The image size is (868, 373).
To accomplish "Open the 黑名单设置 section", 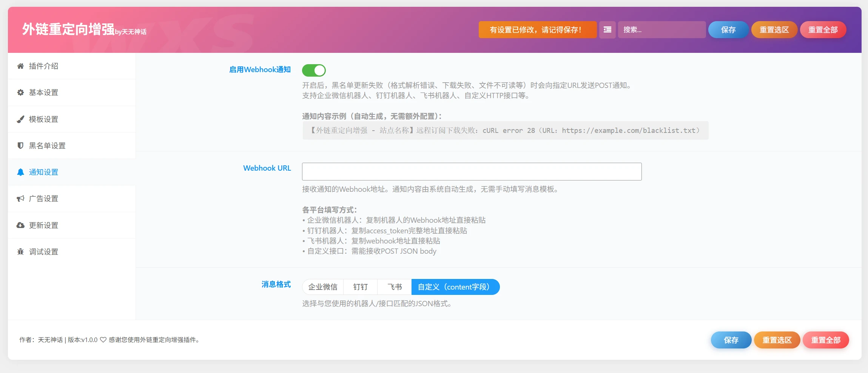I will click(x=72, y=146).
